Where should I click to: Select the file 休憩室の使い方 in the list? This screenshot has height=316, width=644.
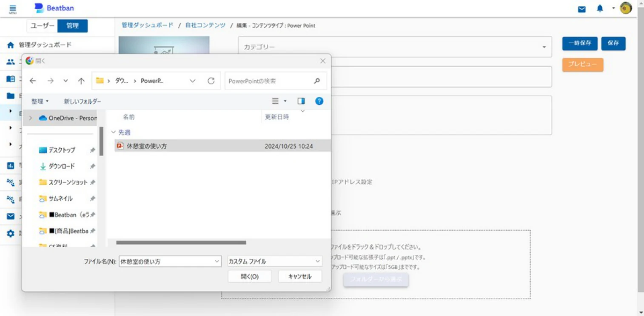pos(223,146)
